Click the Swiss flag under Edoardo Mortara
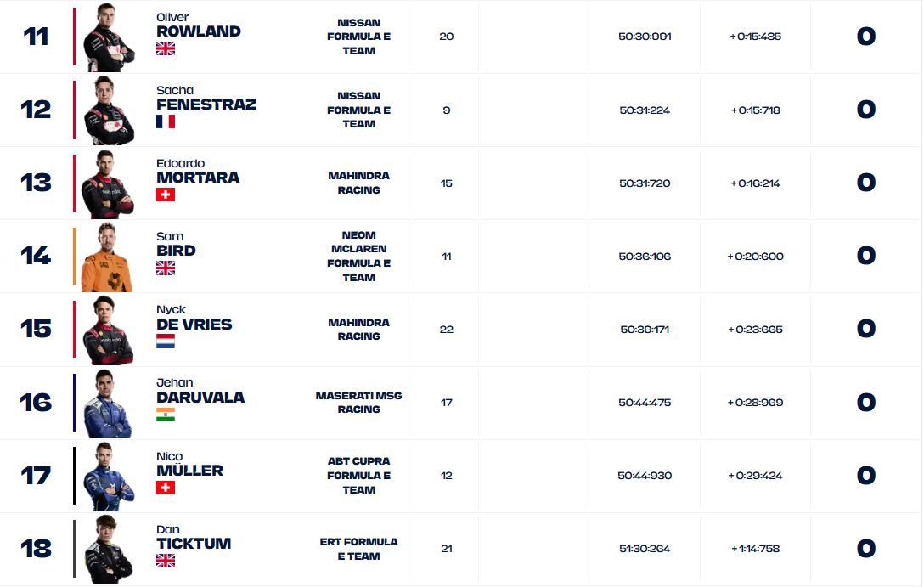The image size is (924, 587). pyautogui.click(x=166, y=195)
